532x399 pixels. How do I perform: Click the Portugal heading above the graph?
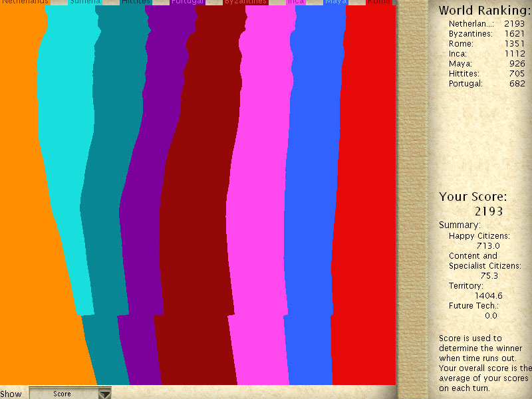coord(188,2)
